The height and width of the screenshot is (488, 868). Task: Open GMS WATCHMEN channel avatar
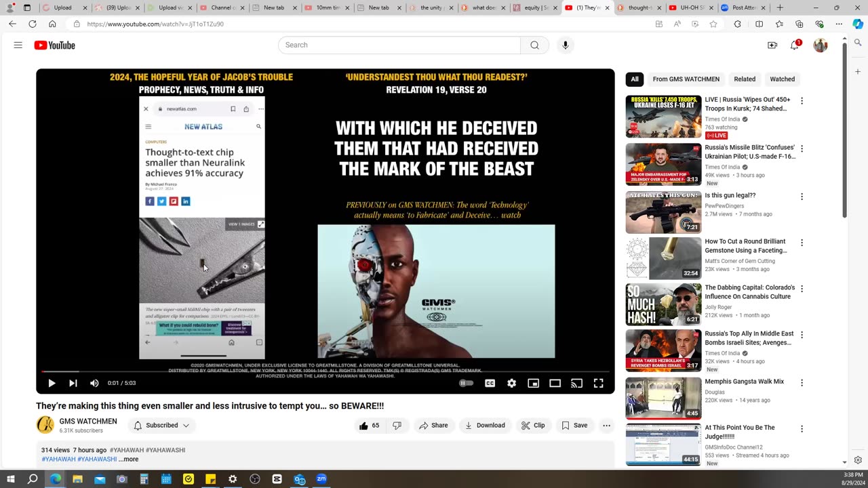(45, 425)
